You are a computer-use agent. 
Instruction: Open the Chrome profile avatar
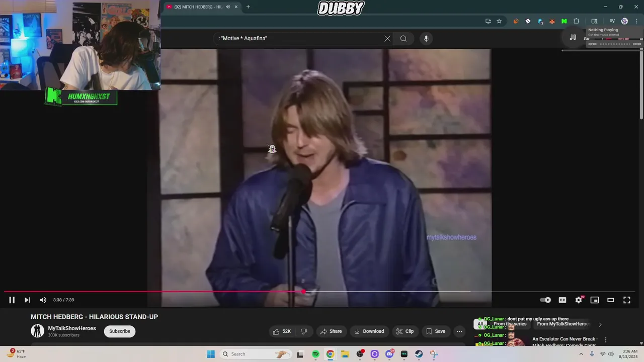click(x=624, y=21)
